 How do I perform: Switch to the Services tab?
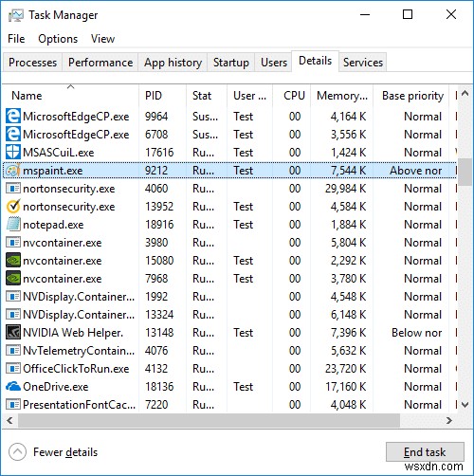coord(363,63)
